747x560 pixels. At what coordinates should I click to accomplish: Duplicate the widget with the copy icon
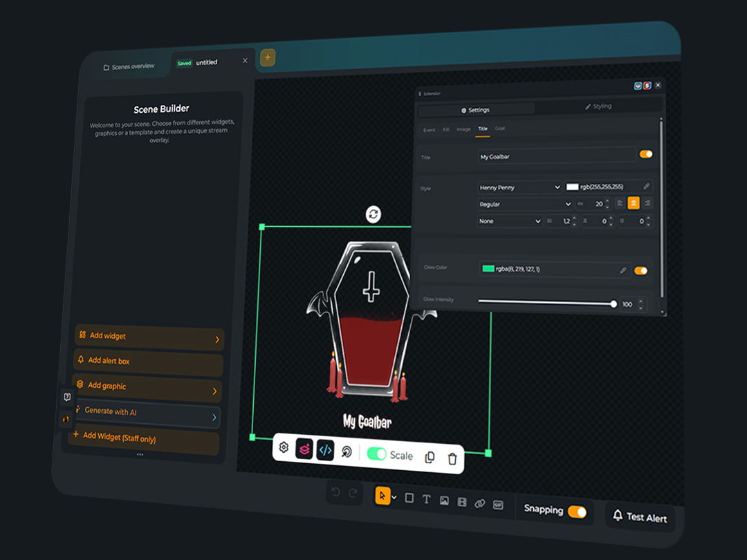(430, 457)
